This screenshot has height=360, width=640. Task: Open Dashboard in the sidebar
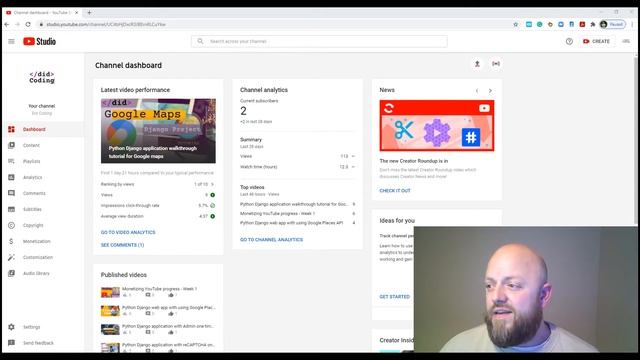43,129
